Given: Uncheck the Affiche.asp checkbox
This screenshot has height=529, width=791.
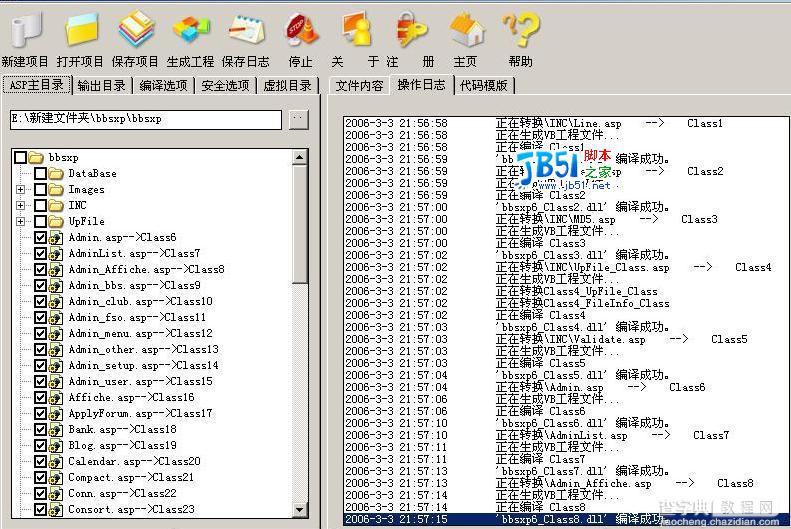Looking at the screenshot, I should click(41, 397).
